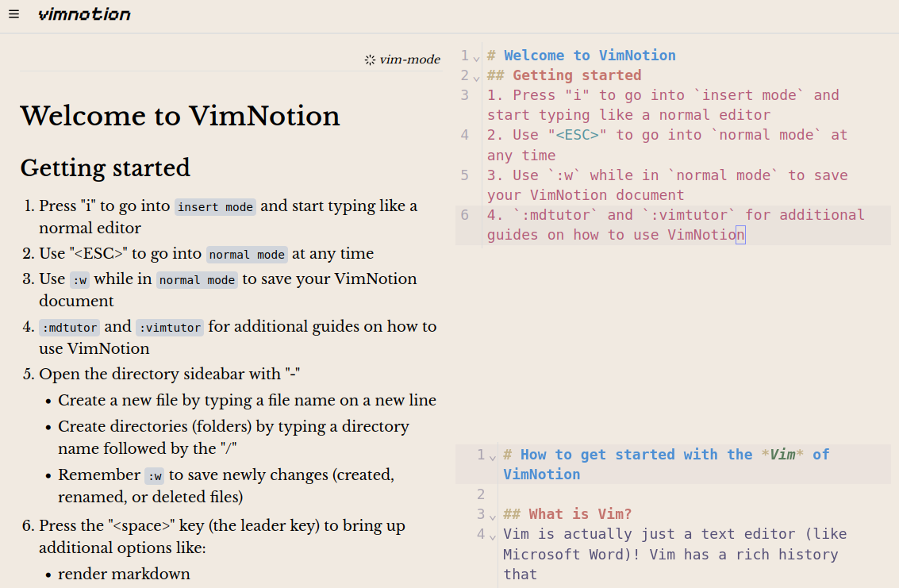This screenshot has width=899, height=588.
Task: Fold the "## Getting started" section in the editor
Action: 476,77
